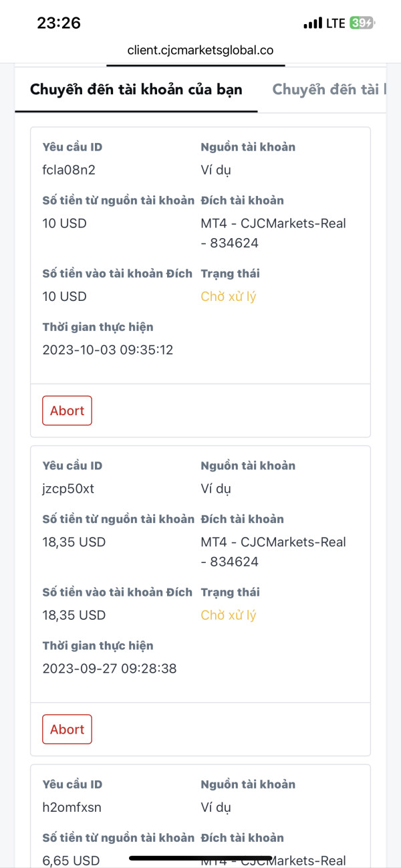This screenshot has width=401, height=868.
Task: Switch to the second "Chuyển đến tài k..." tab
Action: (x=329, y=90)
